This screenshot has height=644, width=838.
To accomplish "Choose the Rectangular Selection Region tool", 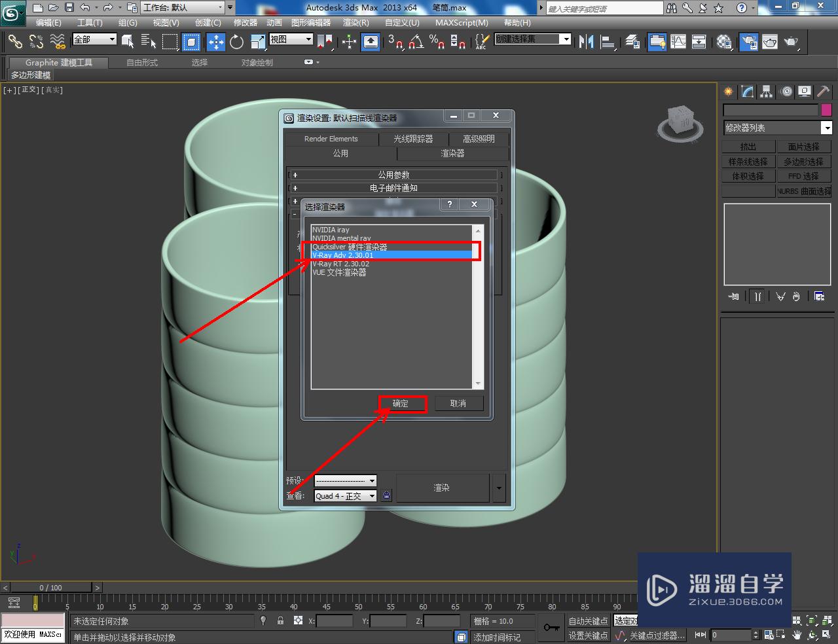I will point(170,42).
